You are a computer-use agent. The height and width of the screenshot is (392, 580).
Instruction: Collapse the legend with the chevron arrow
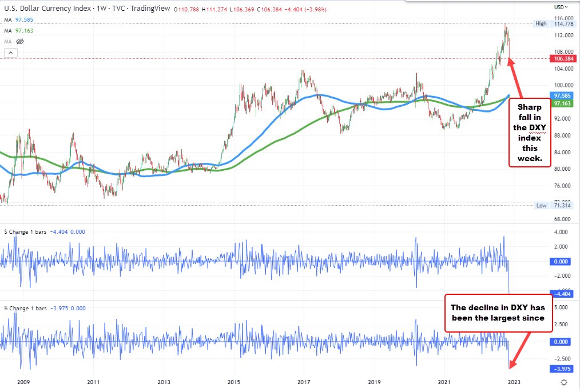[x=10, y=53]
